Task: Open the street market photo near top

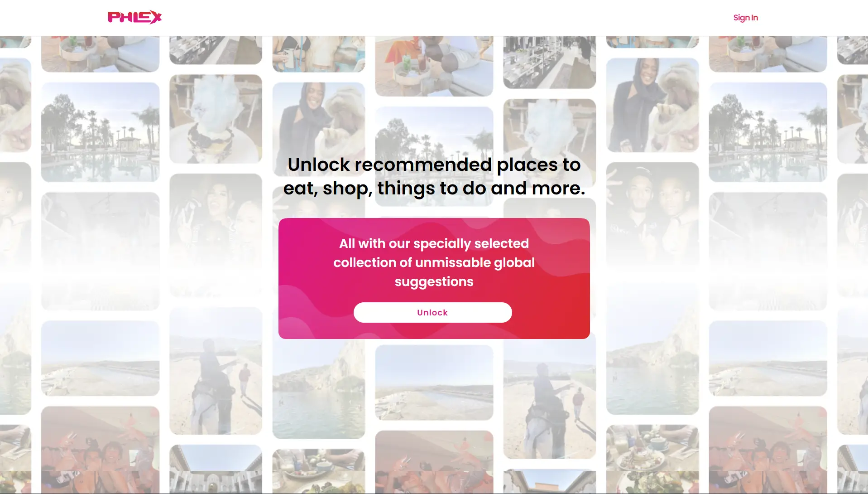Action: point(549,62)
